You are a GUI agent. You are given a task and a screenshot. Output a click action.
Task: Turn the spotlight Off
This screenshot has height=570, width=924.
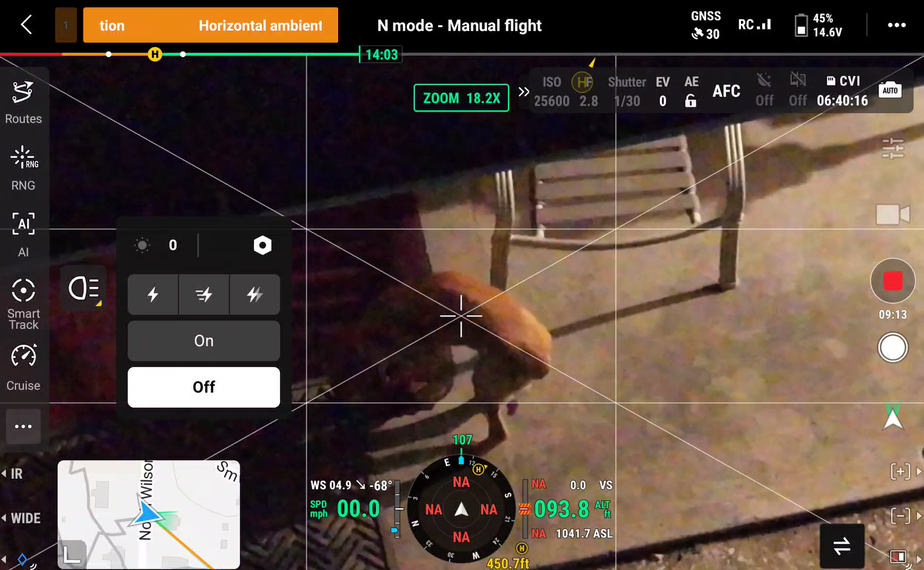point(204,387)
